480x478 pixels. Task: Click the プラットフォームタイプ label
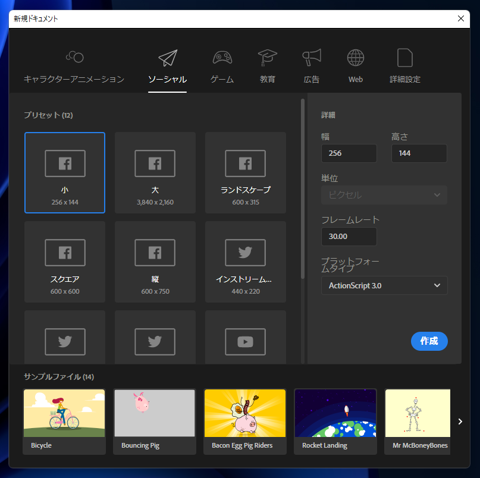tap(350, 265)
